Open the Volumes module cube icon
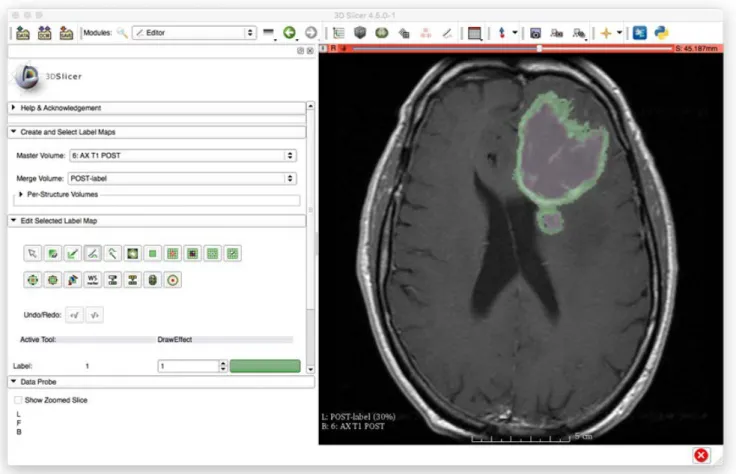The height and width of the screenshot is (474, 736). pyautogui.click(x=360, y=32)
